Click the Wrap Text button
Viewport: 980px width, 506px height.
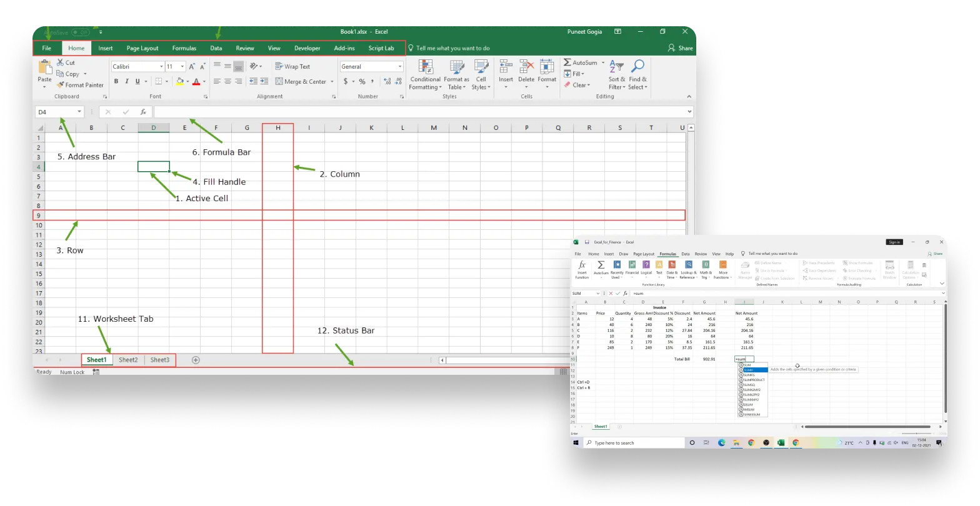(292, 66)
